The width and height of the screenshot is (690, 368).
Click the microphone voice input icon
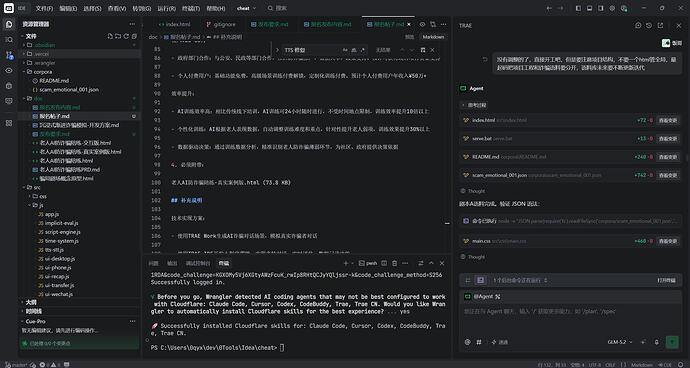pos(657,342)
